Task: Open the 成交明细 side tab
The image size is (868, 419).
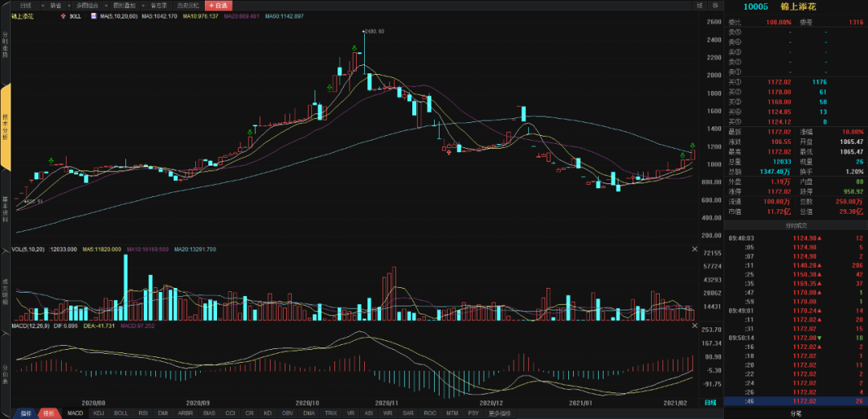Action: coord(5,291)
